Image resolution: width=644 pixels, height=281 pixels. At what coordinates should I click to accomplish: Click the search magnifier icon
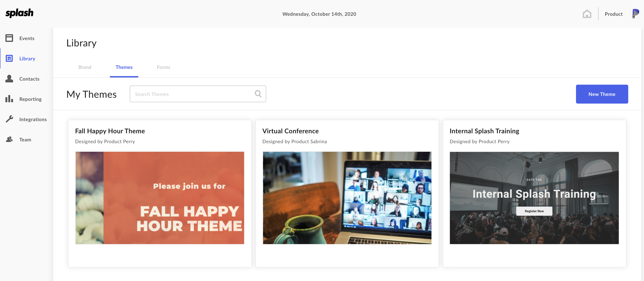(x=258, y=94)
